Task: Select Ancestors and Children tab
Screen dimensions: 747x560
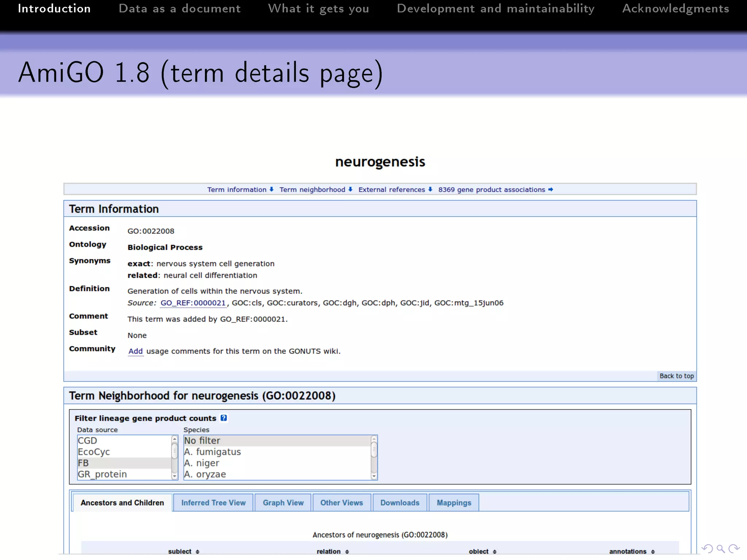Action: [122, 503]
